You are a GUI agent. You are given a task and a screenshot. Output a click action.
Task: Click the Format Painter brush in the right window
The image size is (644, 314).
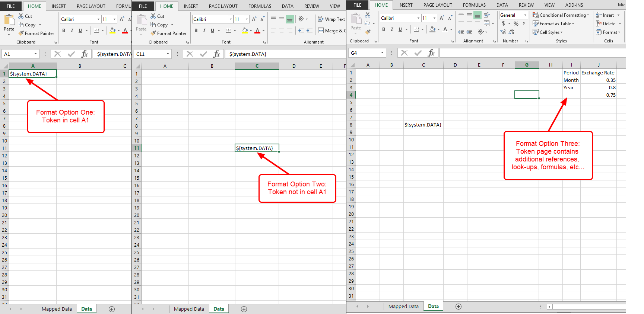pyautogui.click(x=368, y=32)
